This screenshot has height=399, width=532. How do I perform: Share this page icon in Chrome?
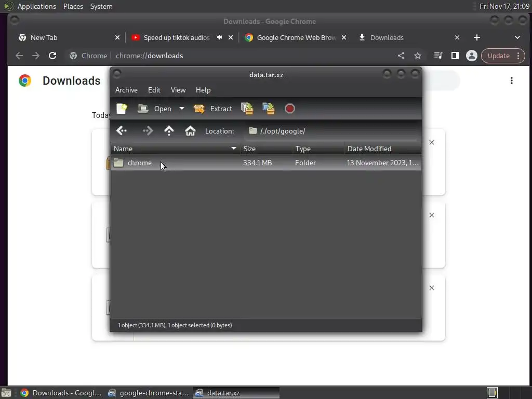click(x=401, y=56)
